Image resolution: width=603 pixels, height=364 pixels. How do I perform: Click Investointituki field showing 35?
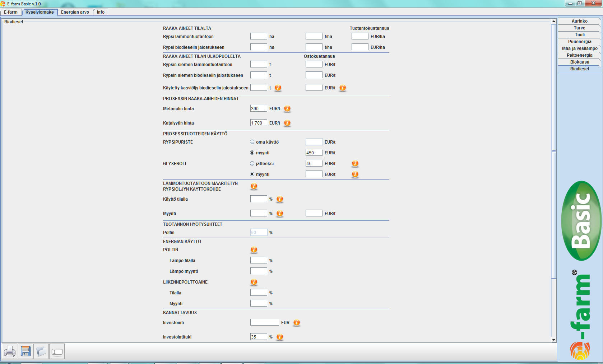[259, 337]
